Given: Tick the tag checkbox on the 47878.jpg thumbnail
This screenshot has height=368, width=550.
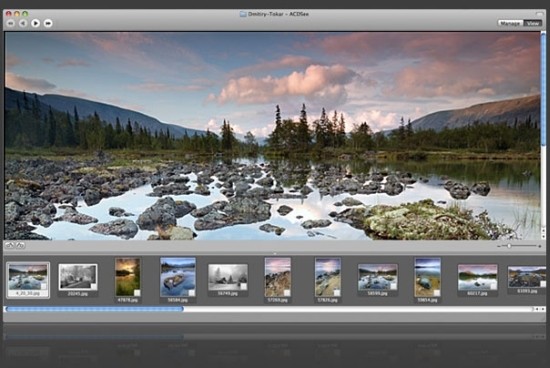Looking at the screenshot, I should 137,293.
